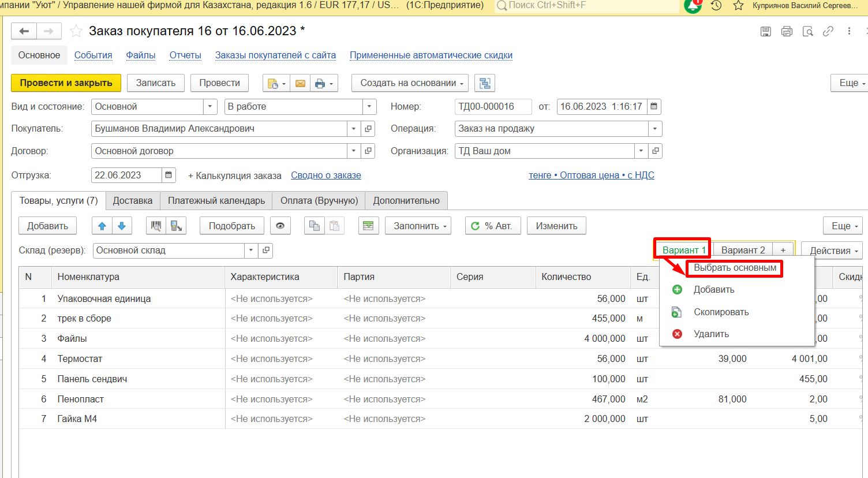Image resolution: width=868 pixels, height=478 pixels.
Task: Open the history clock icon
Action: pos(716,6)
